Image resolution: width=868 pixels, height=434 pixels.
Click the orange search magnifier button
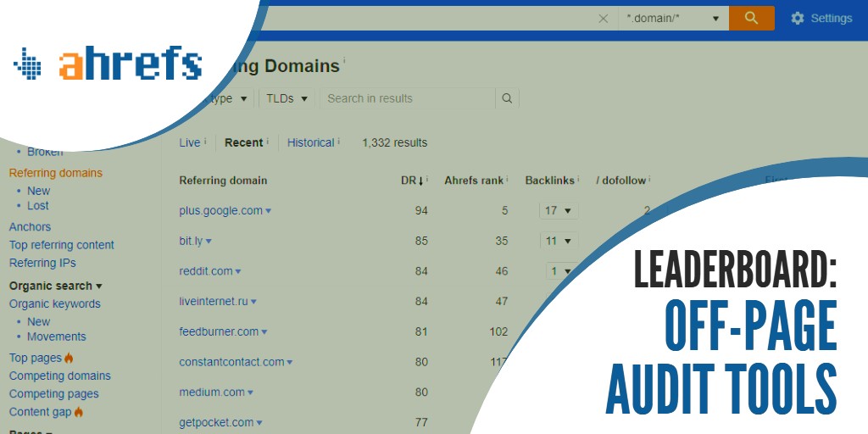coord(751,18)
